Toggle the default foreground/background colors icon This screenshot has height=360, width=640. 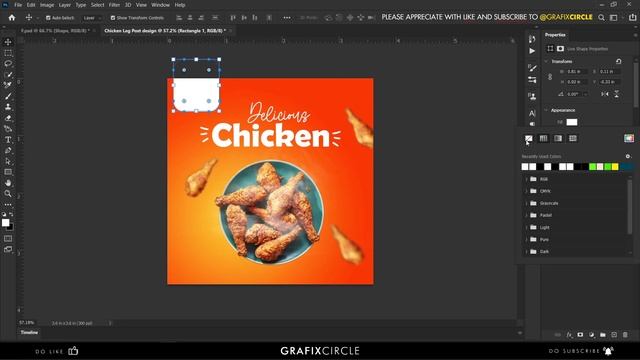pos(4,214)
